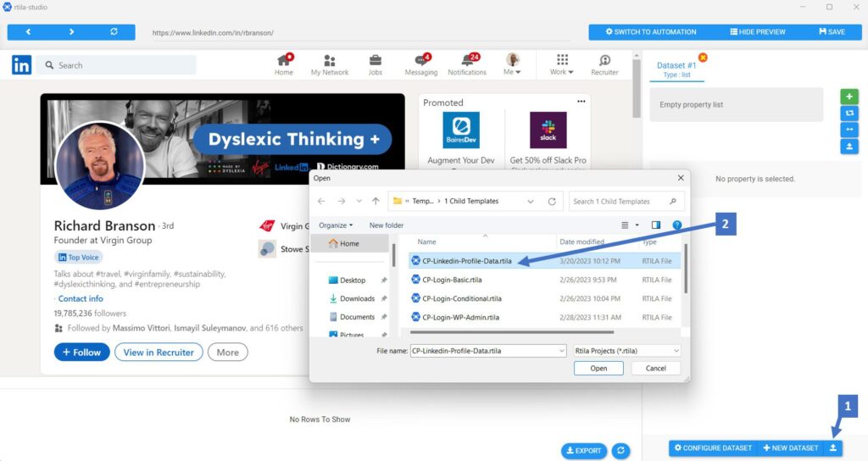
Task: Open the Contact info link
Action: (x=81, y=299)
